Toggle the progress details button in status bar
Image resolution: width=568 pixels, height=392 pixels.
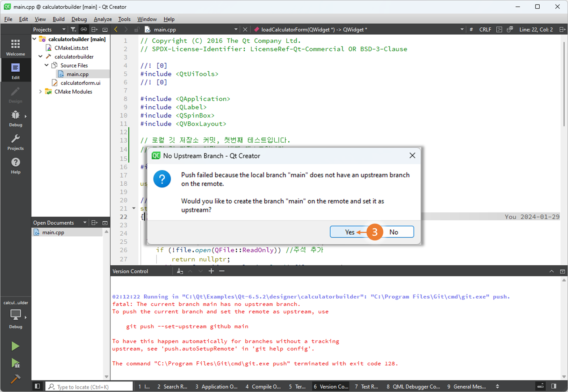540,386
